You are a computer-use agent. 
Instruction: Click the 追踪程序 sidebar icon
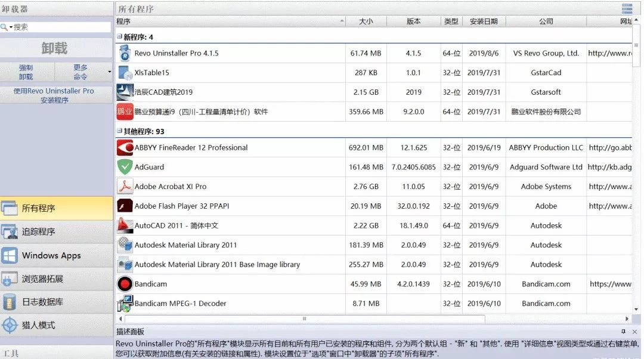(x=10, y=231)
